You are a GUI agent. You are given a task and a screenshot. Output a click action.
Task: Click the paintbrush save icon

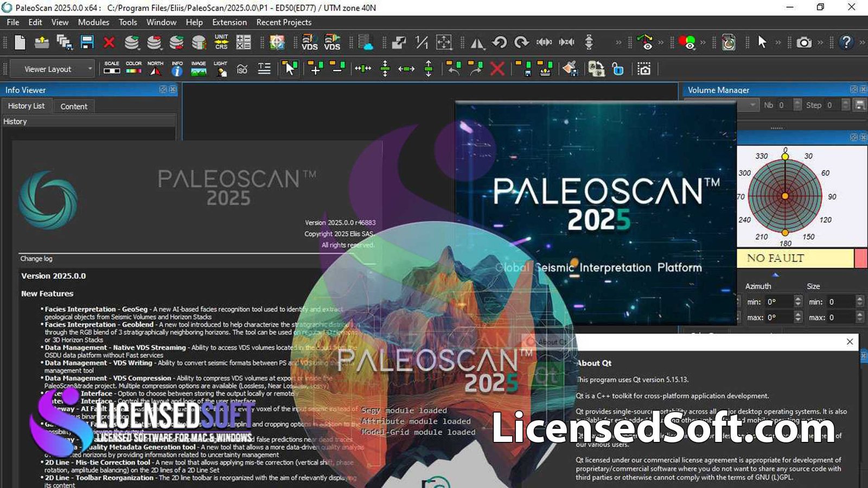click(570, 69)
